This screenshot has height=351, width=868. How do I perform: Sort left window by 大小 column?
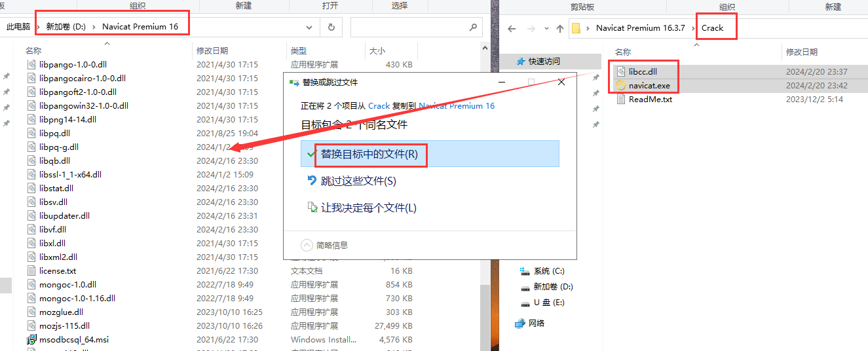pyautogui.click(x=377, y=50)
